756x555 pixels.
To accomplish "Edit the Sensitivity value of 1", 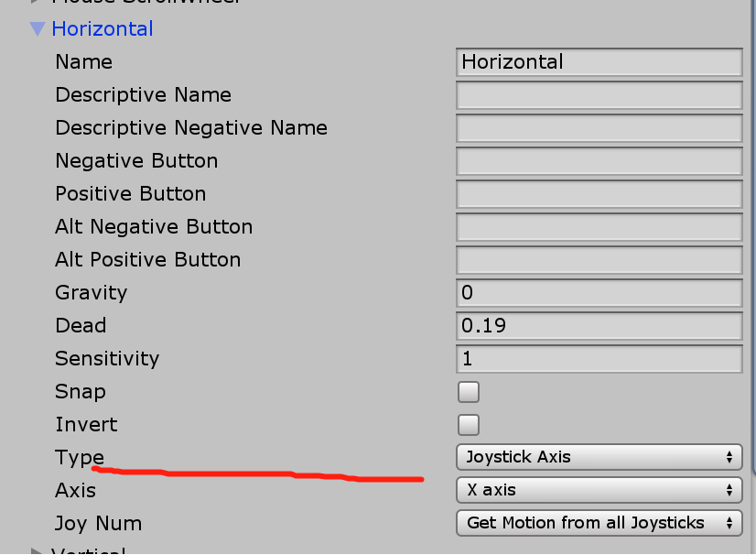I will [599, 359].
